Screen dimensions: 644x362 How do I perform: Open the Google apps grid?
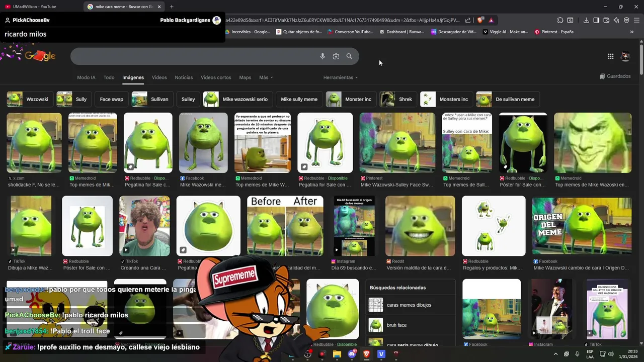pyautogui.click(x=610, y=56)
